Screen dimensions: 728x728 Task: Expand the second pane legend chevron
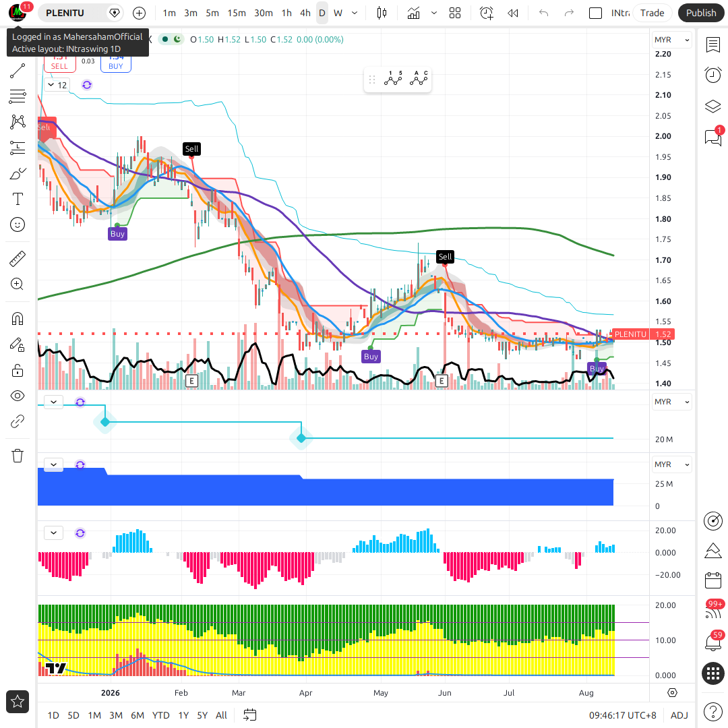[54, 402]
